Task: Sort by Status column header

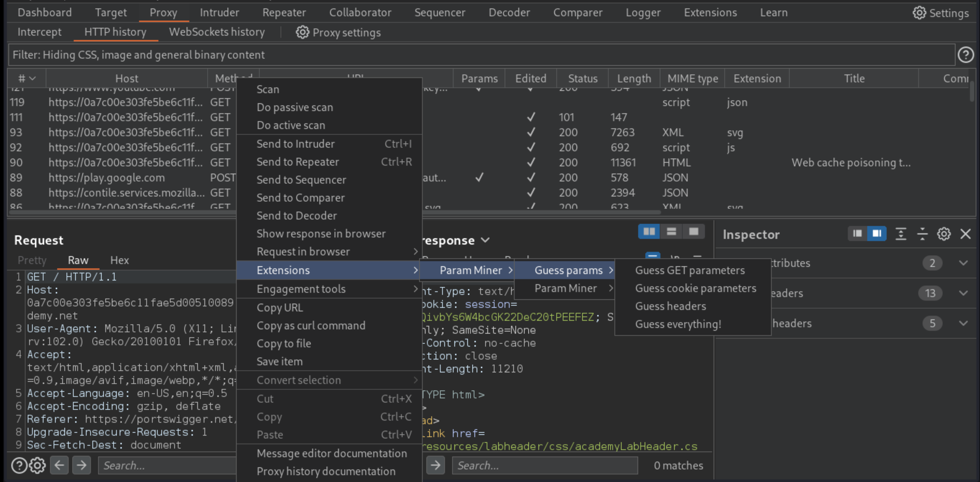Action: pyautogui.click(x=582, y=78)
